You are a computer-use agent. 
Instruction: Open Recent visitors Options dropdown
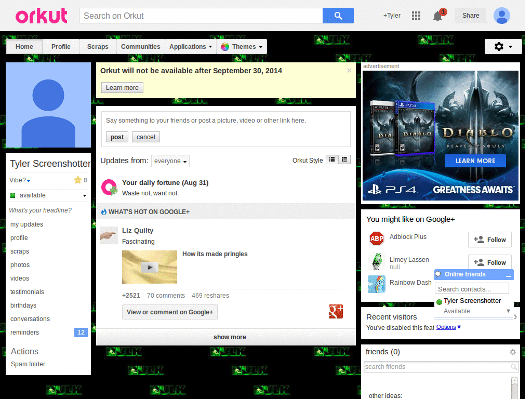point(448,327)
